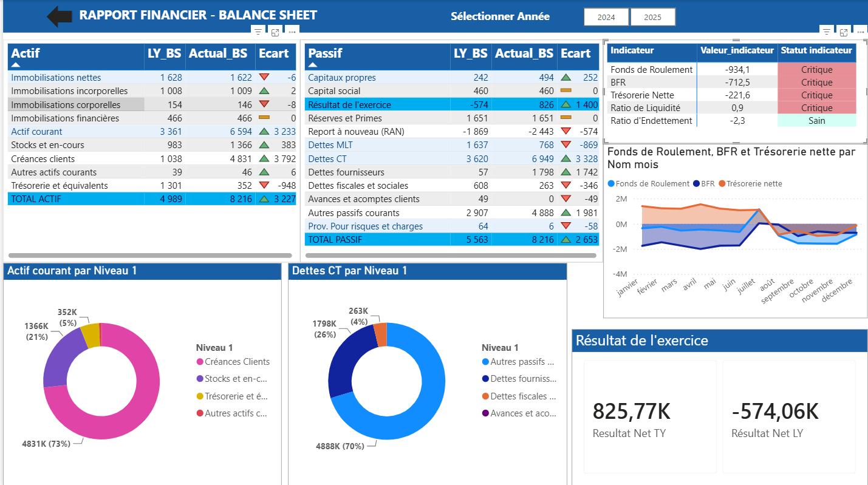Click orange flat indicator in Capital social row
The image size is (868, 485).
(566, 91)
